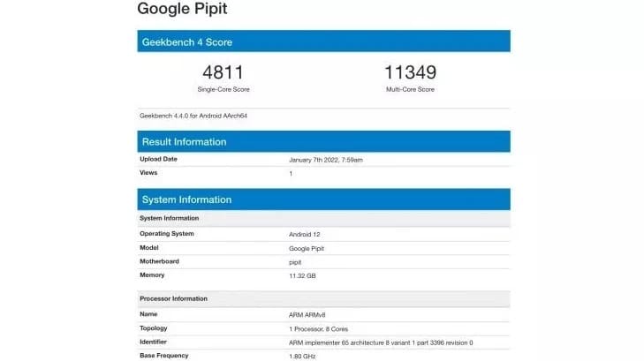Click the gray System Information subheading row

[323, 218]
